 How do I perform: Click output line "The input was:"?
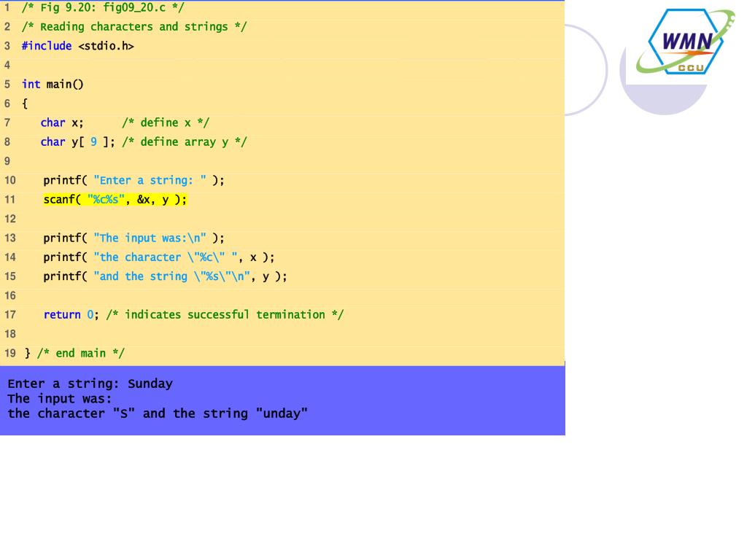[60, 399]
